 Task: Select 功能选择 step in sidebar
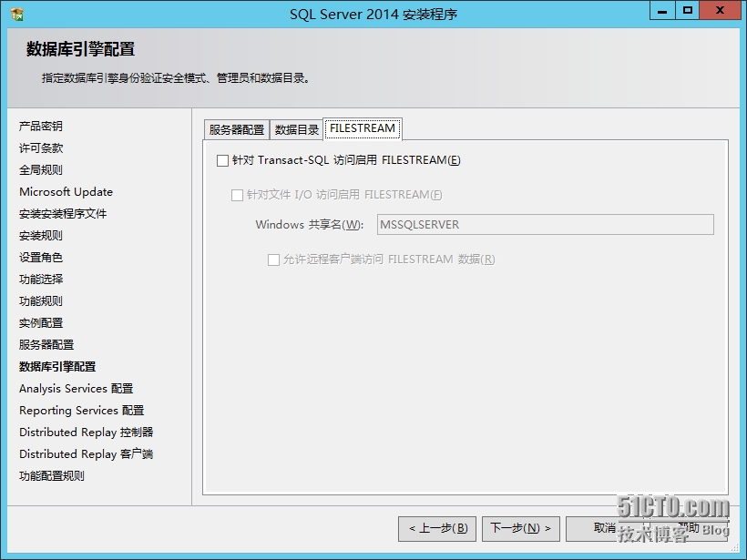tap(41, 280)
